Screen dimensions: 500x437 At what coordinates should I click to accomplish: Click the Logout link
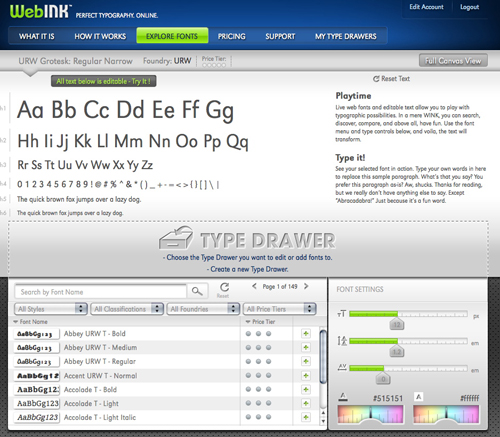[x=469, y=7]
